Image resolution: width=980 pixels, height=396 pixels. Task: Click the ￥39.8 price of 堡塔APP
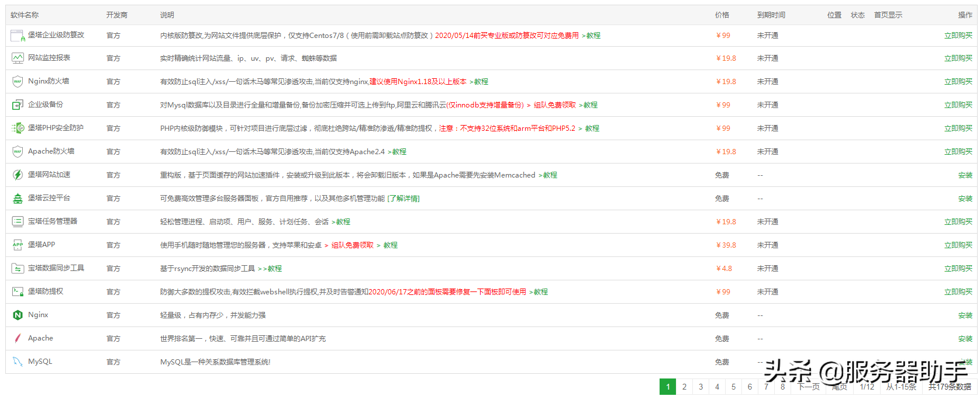pyautogui.click(x=726, y=245)
